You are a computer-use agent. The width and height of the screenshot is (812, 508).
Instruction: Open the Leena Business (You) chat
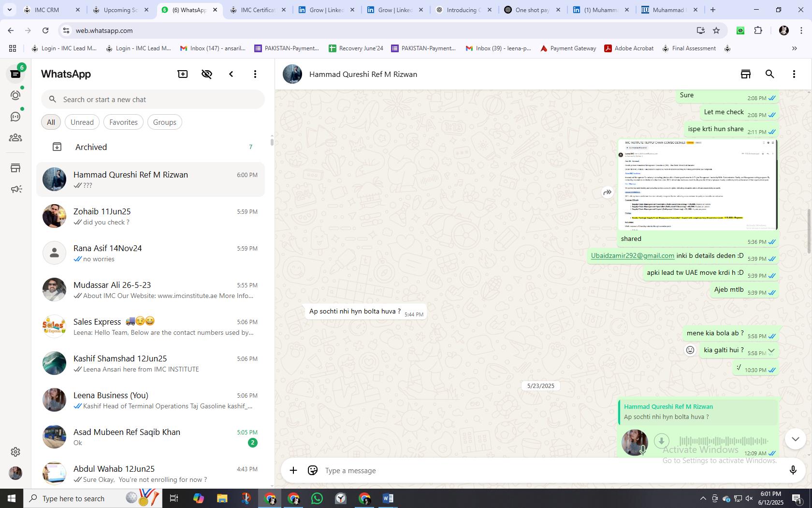pos(150,400)
